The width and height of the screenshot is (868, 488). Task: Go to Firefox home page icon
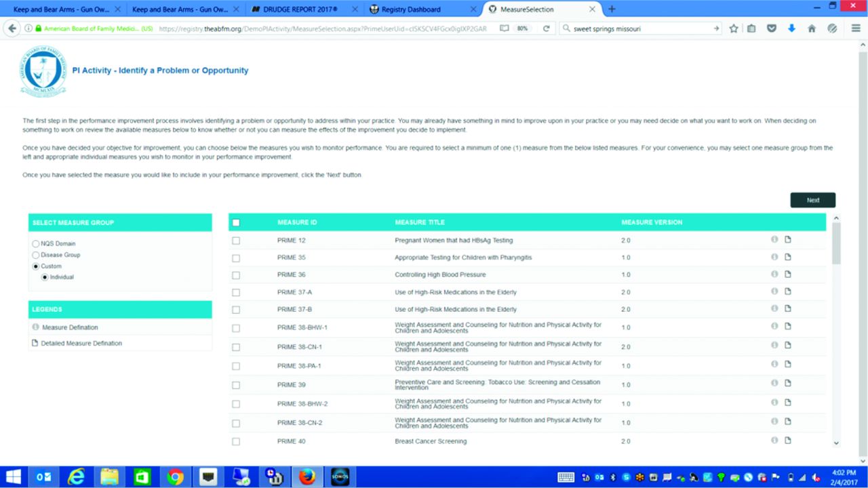pyautogui.click(x=812, y=28)
